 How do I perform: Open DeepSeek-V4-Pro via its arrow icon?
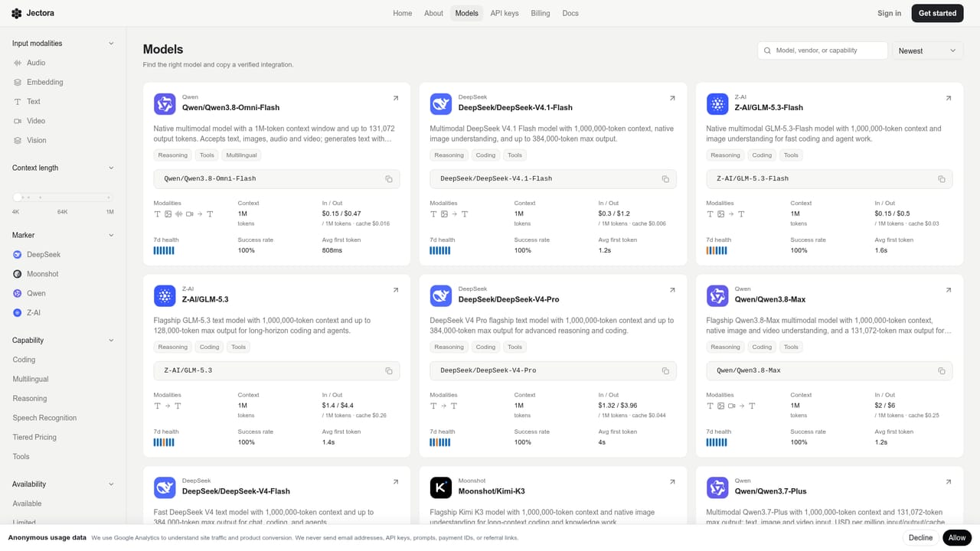(x=672, y=290)
